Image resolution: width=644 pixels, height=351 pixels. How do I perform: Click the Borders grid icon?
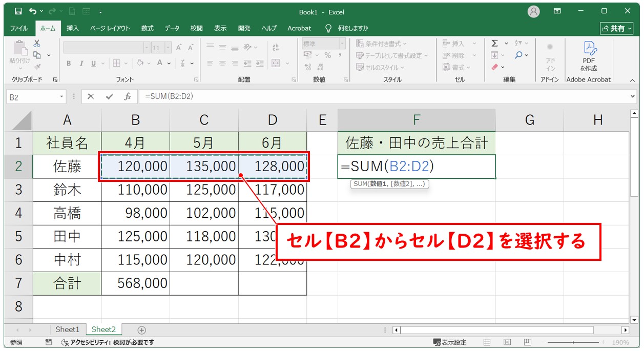(x=117, y=63)
